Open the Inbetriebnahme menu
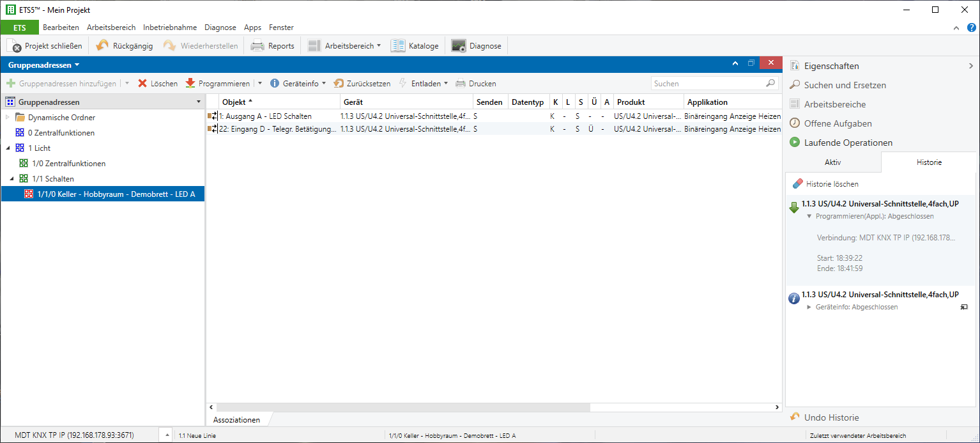 tap(170, 27)
